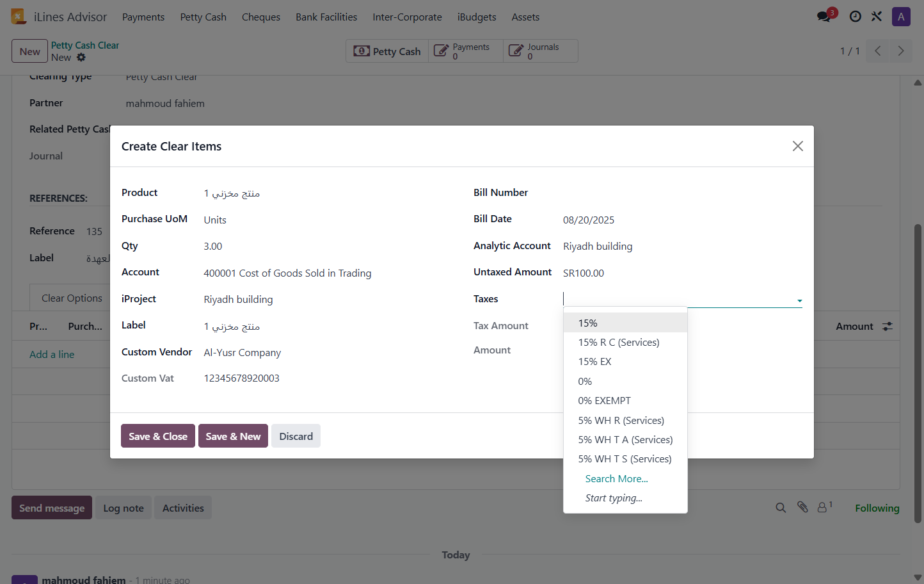This screenshot has height=584, width=924.
Task: Click the Bill Date field
Action: tap(682, 220)
